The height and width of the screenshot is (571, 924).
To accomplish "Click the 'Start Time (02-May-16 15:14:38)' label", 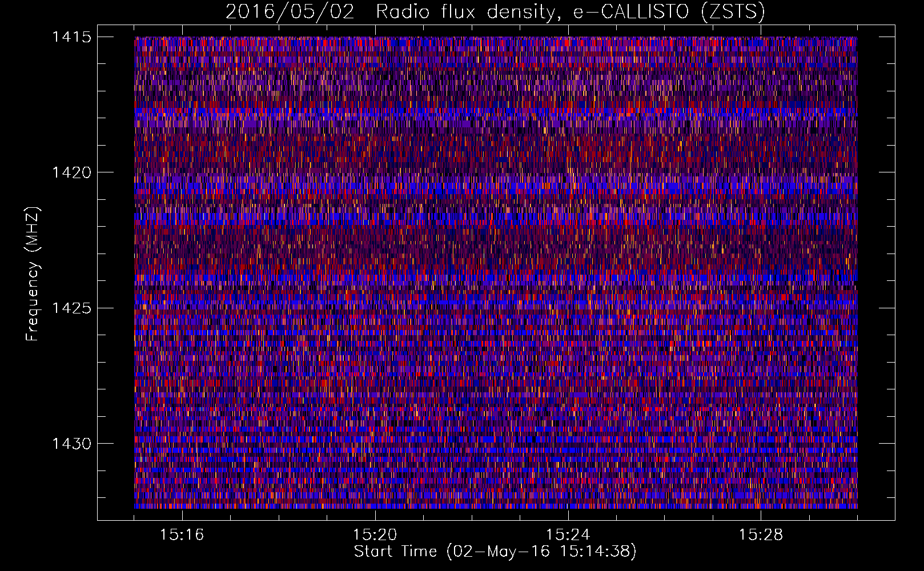I will [495, 552].
